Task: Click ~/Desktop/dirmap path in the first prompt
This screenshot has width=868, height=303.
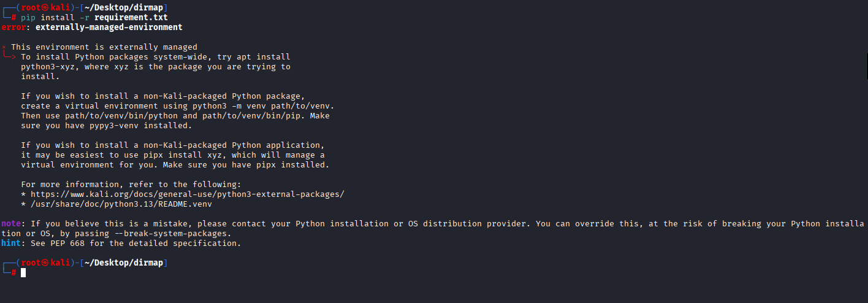Action: click(x=123, y=8)
